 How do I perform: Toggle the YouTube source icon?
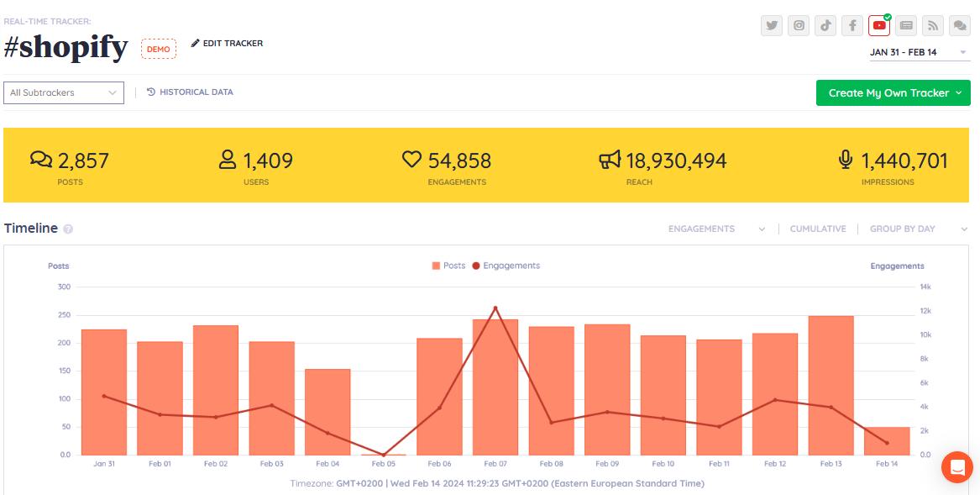[x=879, y=26]
